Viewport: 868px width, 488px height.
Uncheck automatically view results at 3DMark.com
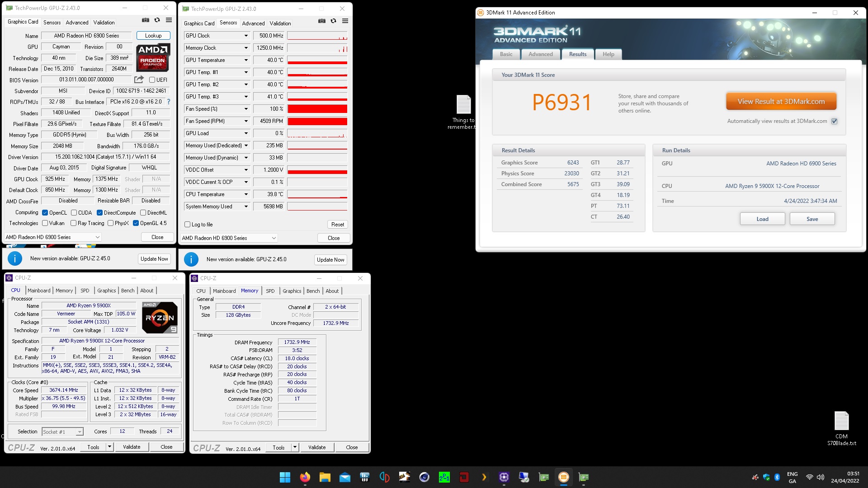(x=835, y=121)
